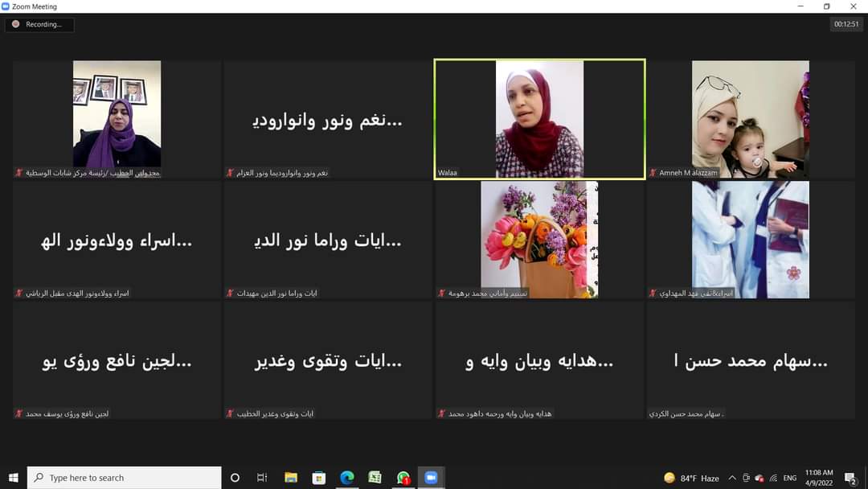
Task: Select Amneh M alazzam's video tile
Action: tap(751, 119)
